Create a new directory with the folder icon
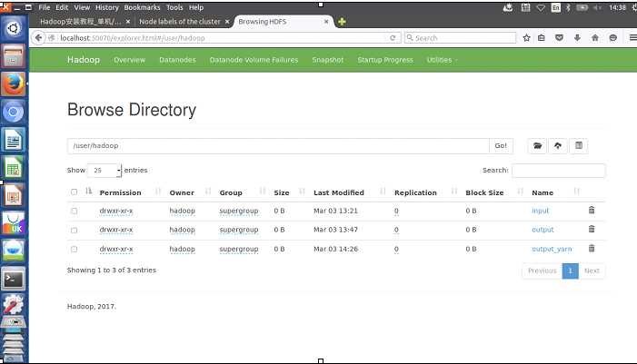The image size is (637, 364). pyautogui.click(x=537, y=145)
